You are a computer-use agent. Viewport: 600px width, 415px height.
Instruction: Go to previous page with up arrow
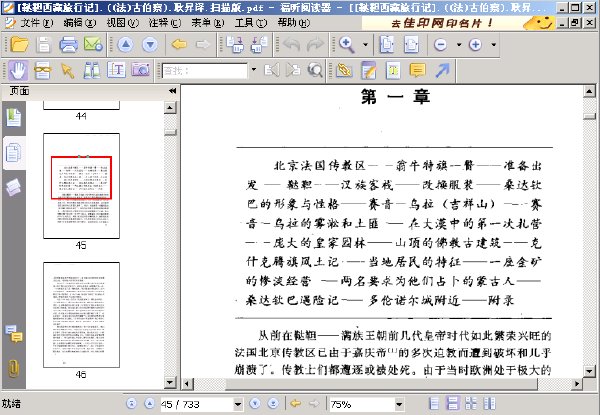click(126, 45)
